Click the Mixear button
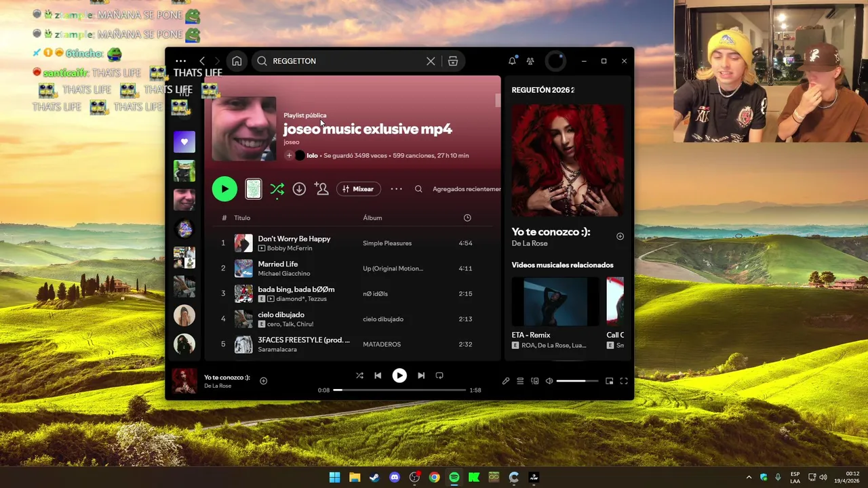The image size is (868, 488). pyautogui.click(x=359, y=189)
